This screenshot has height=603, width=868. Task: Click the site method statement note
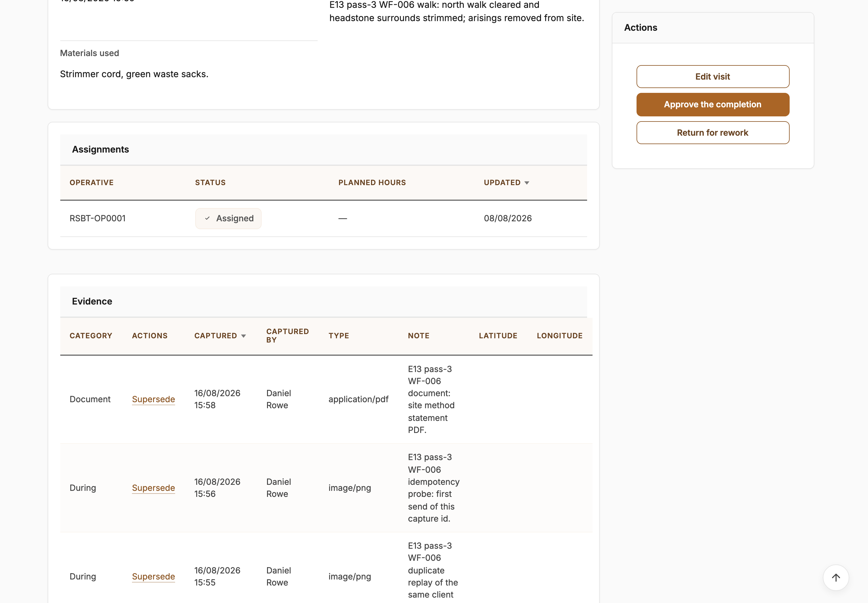[x=431, y=399]
